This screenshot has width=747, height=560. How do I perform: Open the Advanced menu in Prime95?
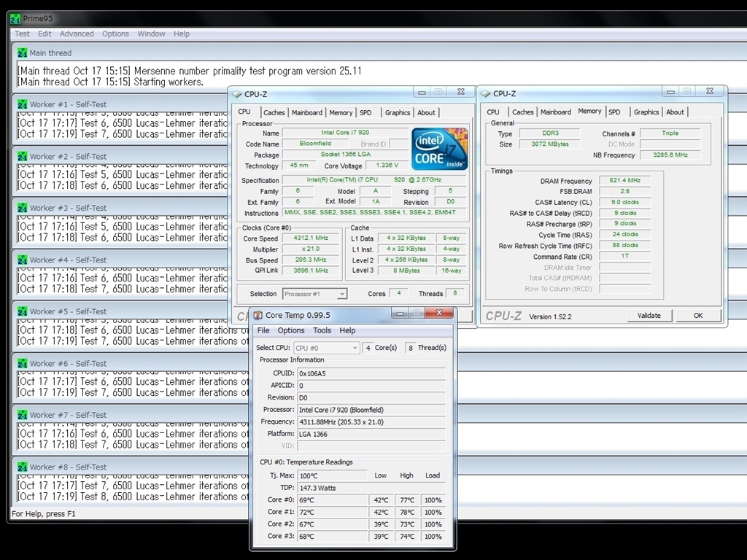coord(77,34)
